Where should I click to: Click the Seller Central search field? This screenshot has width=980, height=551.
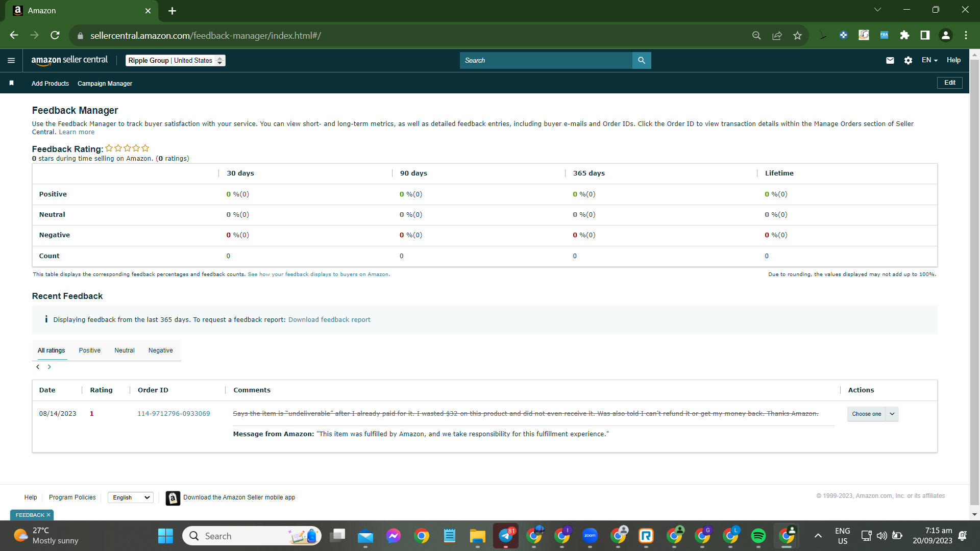coord(546,60)
